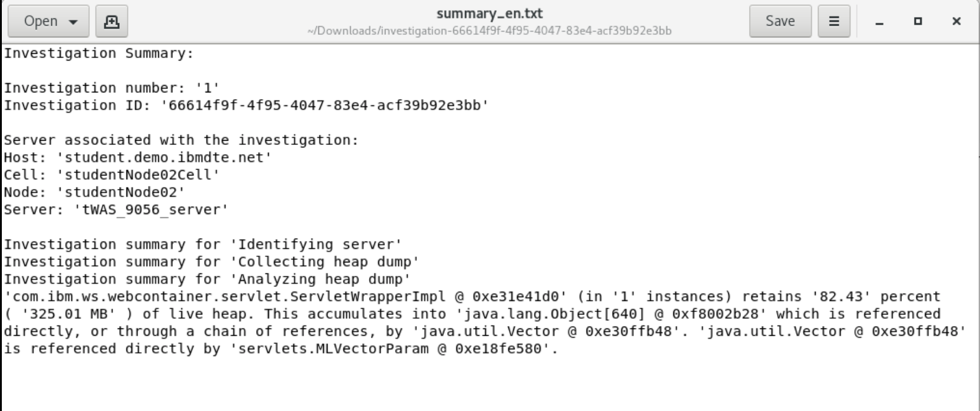This screenshot has width=980, height=411.
Task: Save the summary_en.txt file
Action: (x=780, y=21)
